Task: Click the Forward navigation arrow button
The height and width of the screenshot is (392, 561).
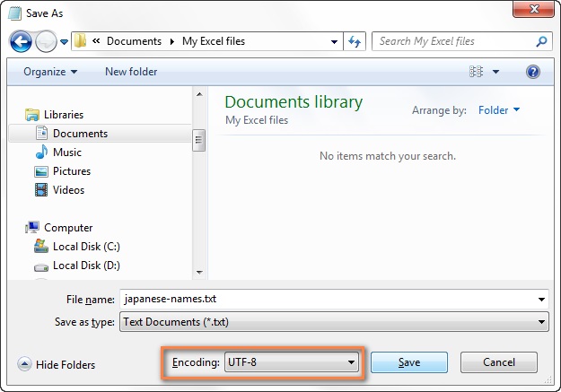Action: pyautogui.click(x=46, y=41)
